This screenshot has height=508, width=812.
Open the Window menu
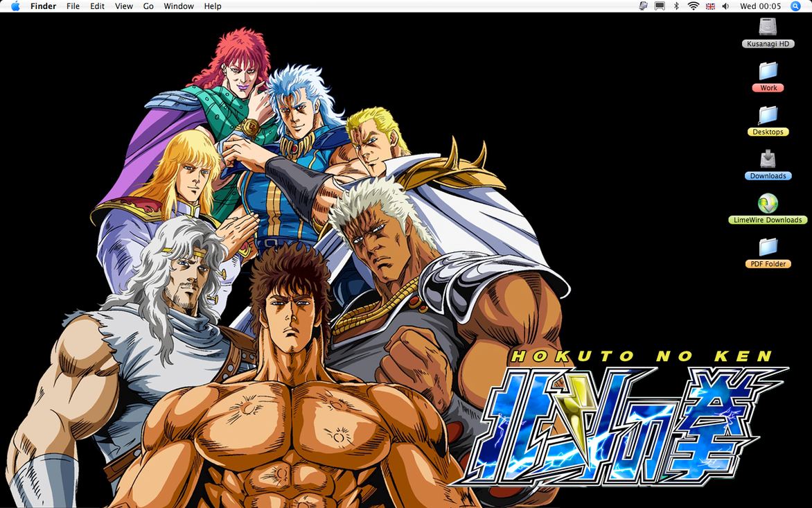(x=179, y=6)
